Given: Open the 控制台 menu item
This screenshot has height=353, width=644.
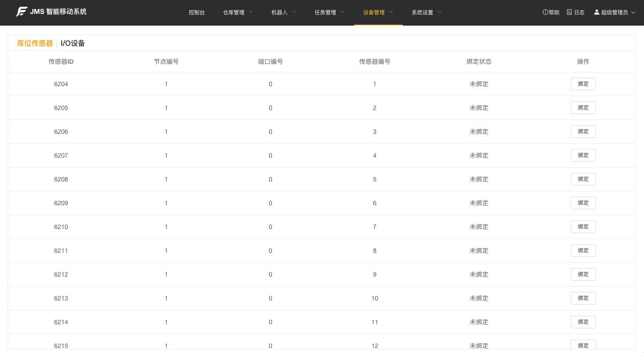Looking at the screenshot, I should [x=197, y=13].
